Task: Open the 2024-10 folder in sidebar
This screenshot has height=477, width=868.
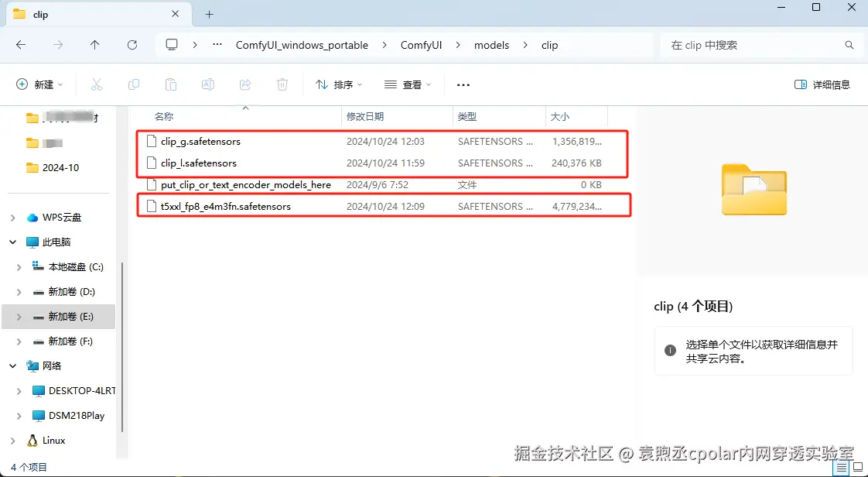Action: point(61,168)
